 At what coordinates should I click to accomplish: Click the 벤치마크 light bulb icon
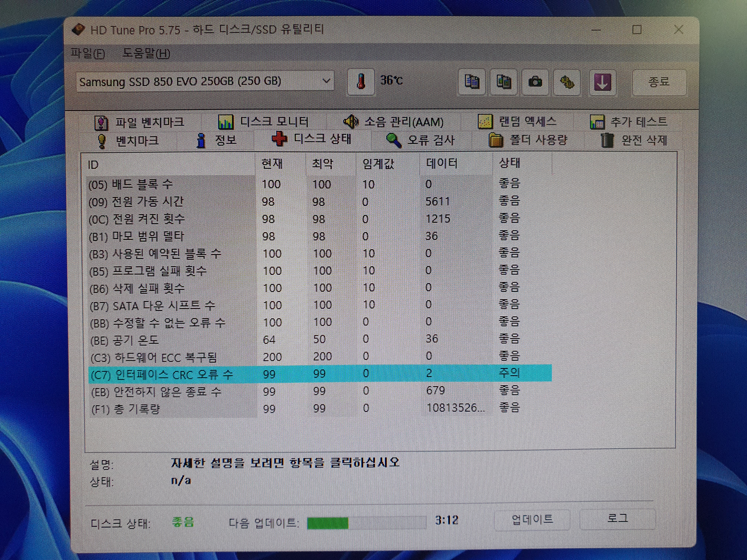coord(101,141)
